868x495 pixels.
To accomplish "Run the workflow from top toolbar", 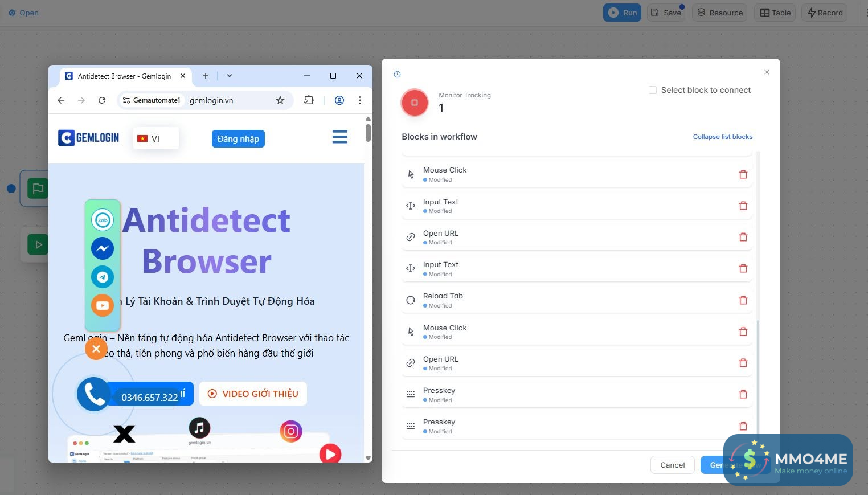I will (622, 13).
